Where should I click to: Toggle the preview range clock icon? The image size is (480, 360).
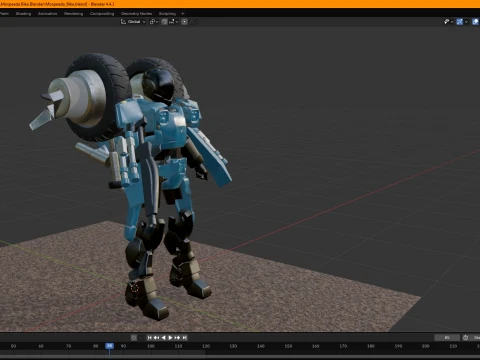465,338
